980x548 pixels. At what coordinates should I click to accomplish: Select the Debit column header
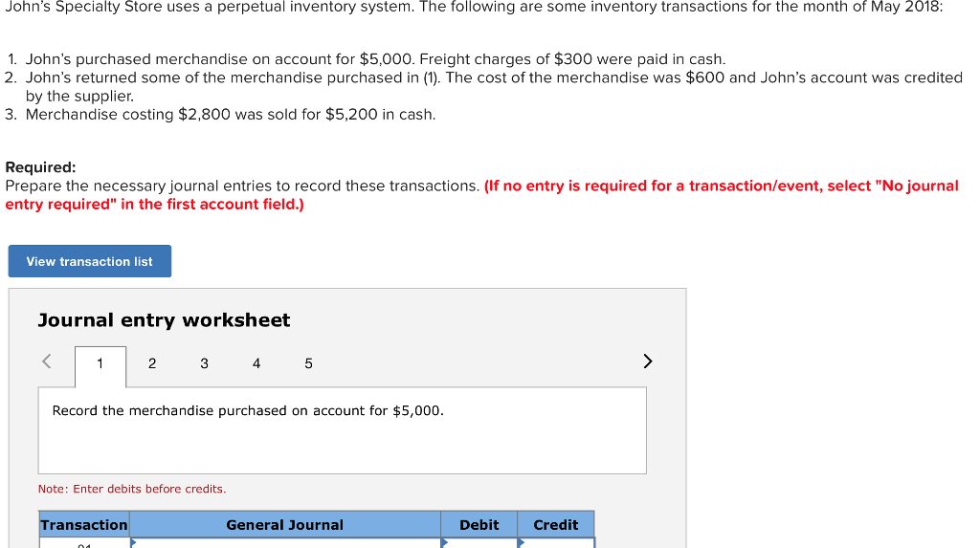click(x=479, y=524)
